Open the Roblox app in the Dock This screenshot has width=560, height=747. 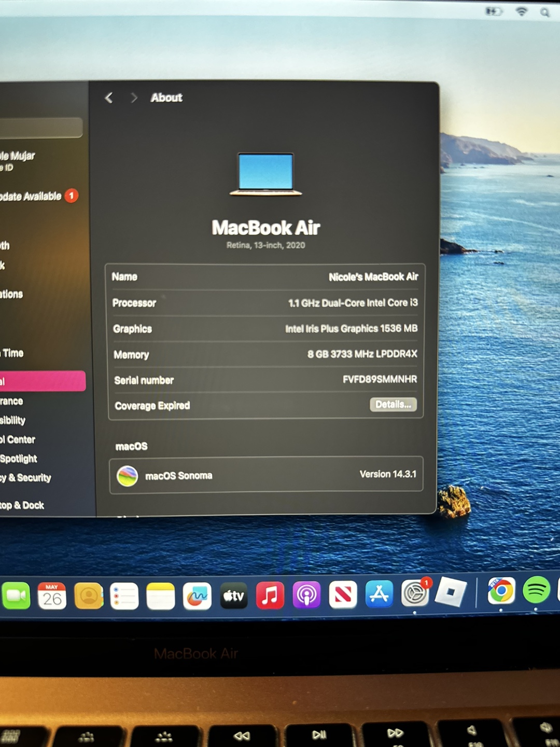[451, 592]
